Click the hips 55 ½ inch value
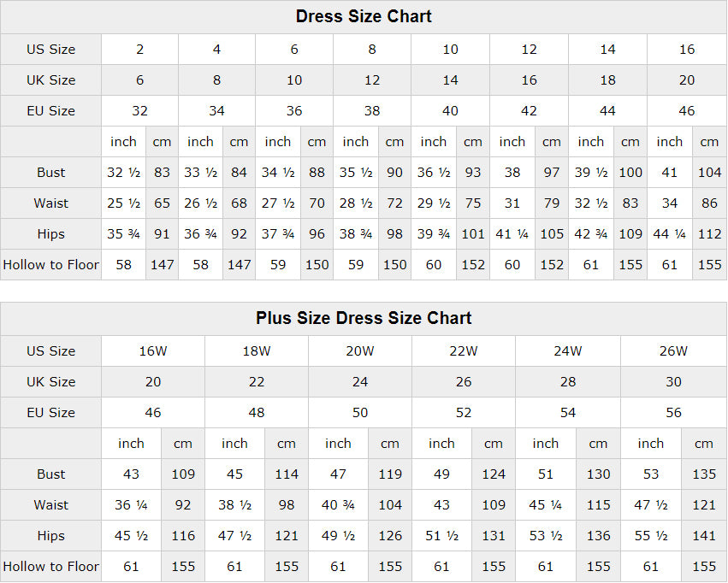This screenshot has height=583, width=728. 650,536
